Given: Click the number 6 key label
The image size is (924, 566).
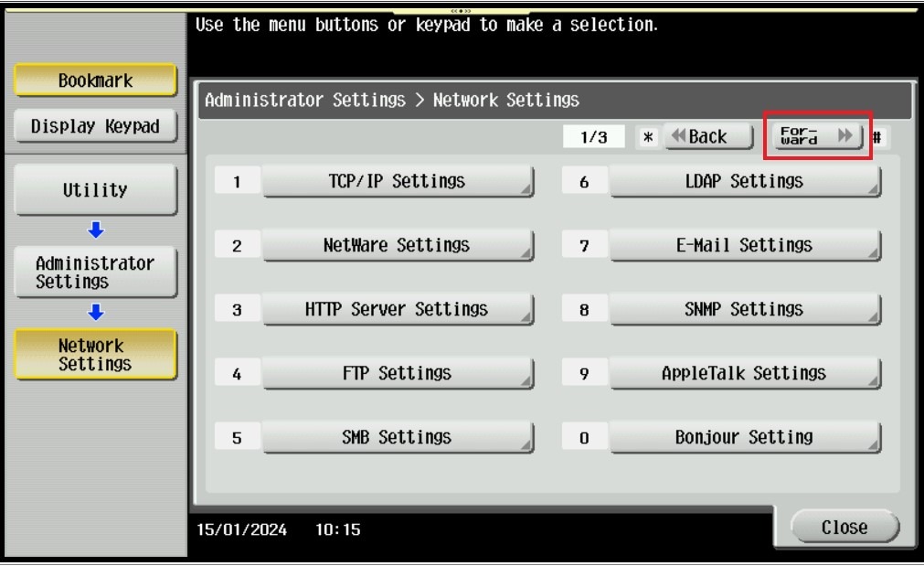Looking at the screenshot, I should (x=584, y=182).
